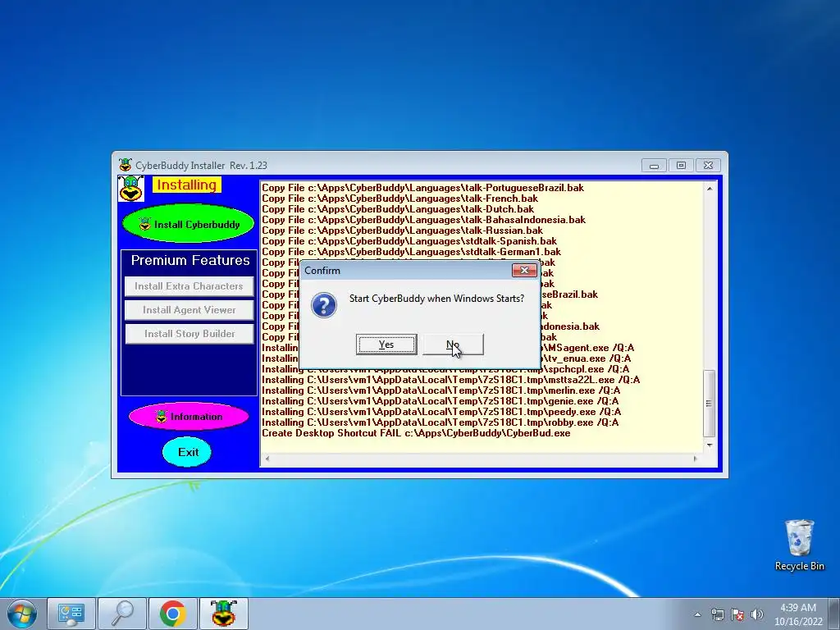Click Yes in the Confirm dialog

(x=386, y=345)
